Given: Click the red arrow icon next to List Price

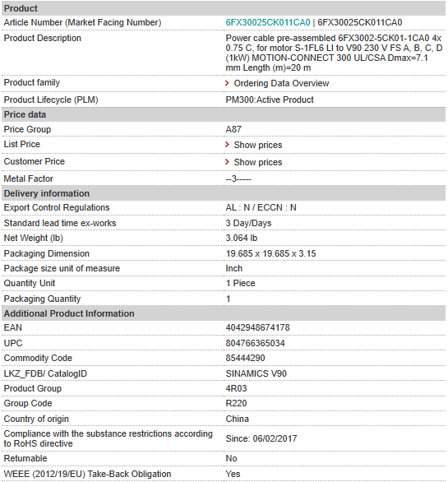Looking at the screenshot, I should [227, 145].
